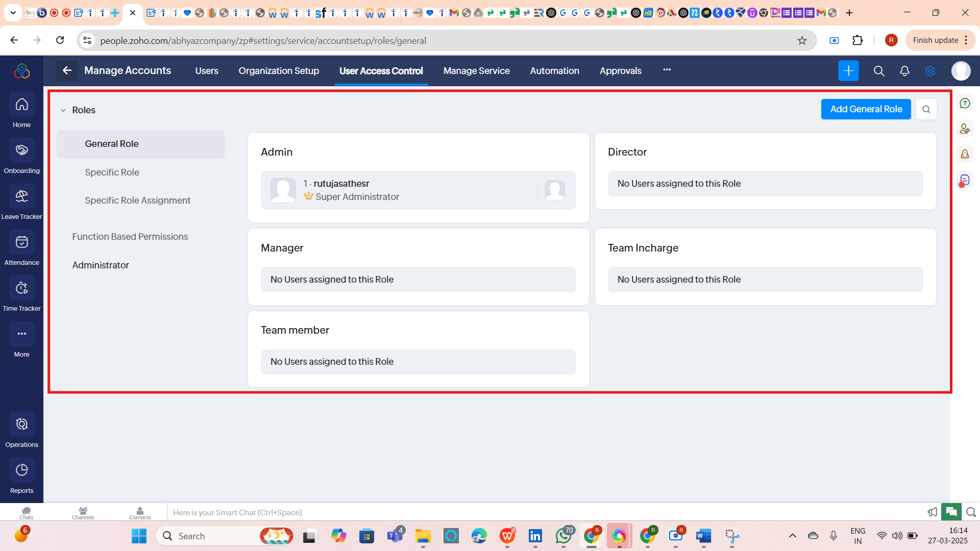Open Specific Role Assignment
This screenshot has width=980, height=551.
coord(137,201)
